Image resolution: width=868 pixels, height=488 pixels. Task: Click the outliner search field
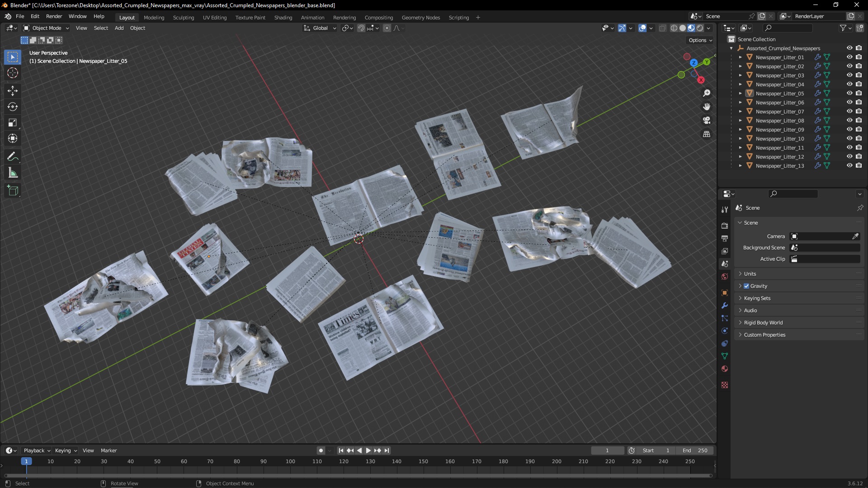pos(787,28)
